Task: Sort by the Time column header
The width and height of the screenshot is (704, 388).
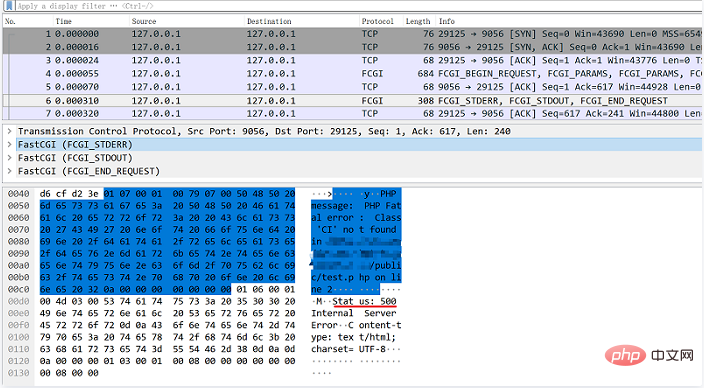Action: [91, 21]
